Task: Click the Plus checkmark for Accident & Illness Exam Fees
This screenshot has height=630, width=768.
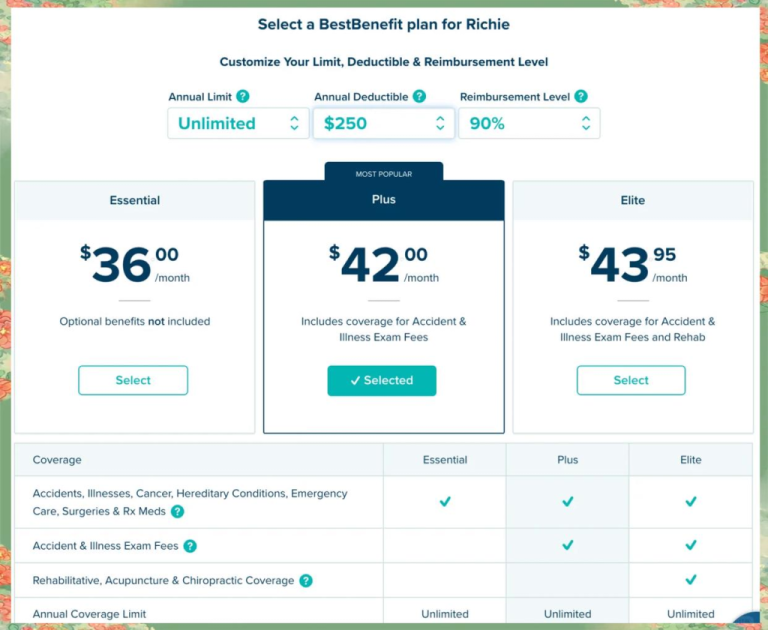Action: (x=568, y=545)
